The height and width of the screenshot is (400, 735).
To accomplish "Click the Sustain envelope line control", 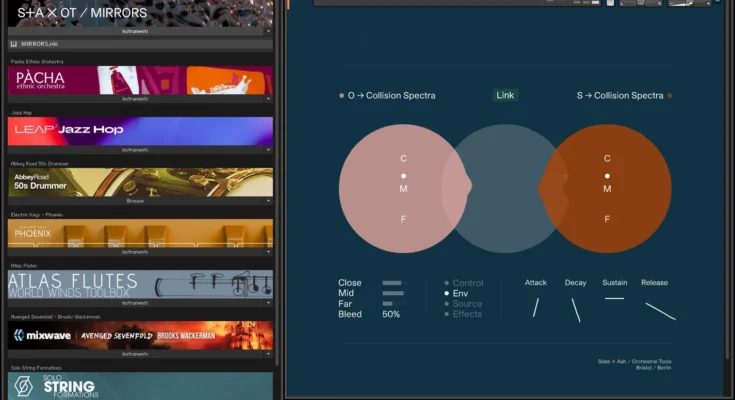I will (614, 298).
